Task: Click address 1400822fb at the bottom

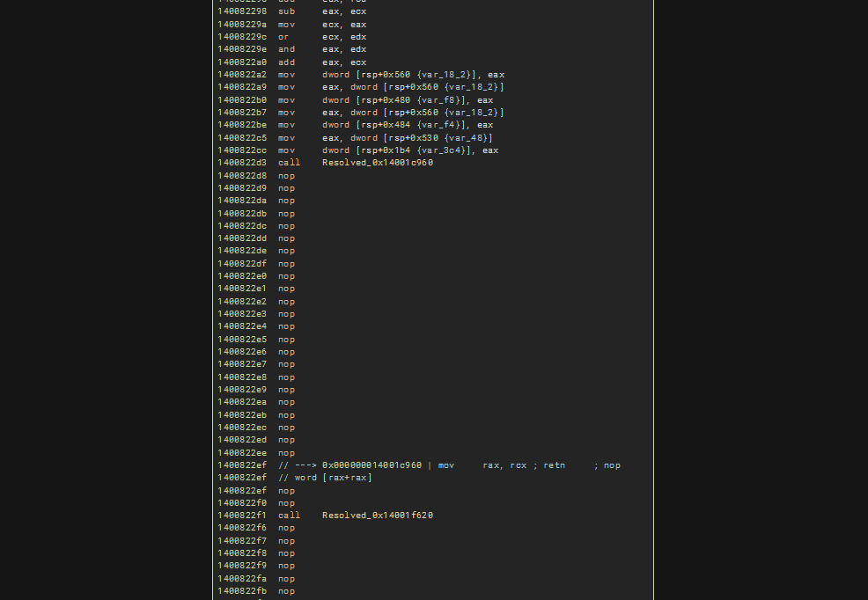Action: tap(242, 591)
